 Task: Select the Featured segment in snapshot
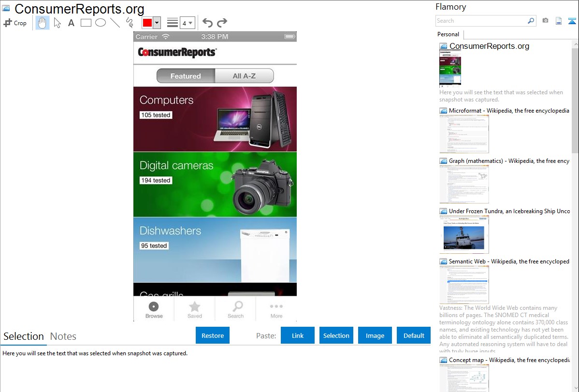click(186, 76)
